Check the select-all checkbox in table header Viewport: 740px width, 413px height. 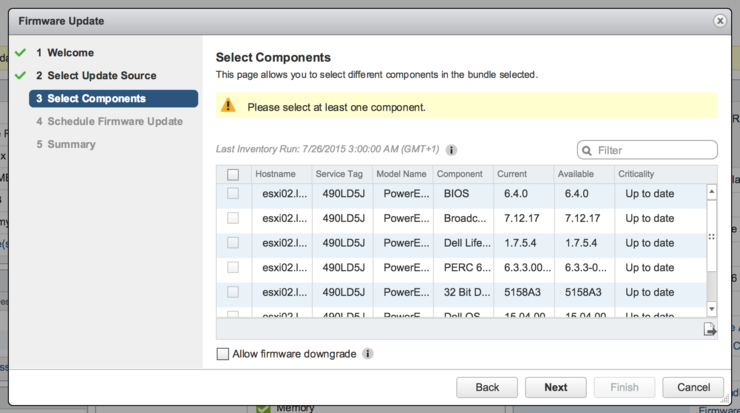tap(233, 175)
